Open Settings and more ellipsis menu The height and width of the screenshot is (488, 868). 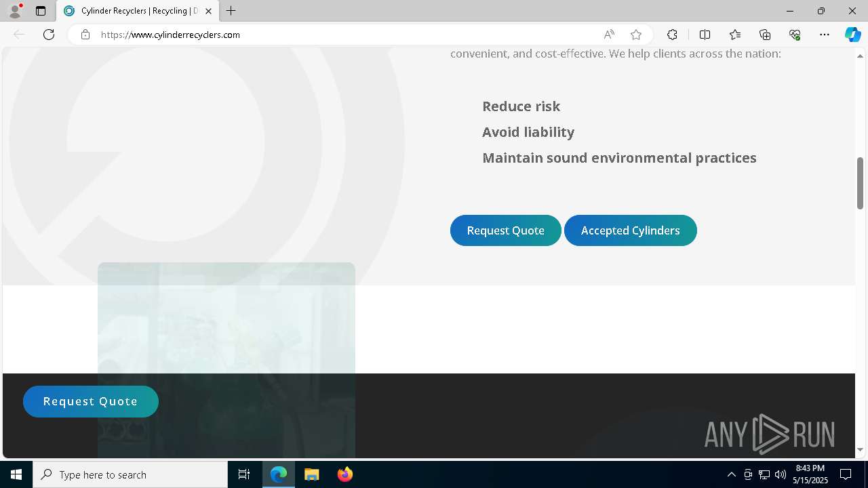coord(825,35)
